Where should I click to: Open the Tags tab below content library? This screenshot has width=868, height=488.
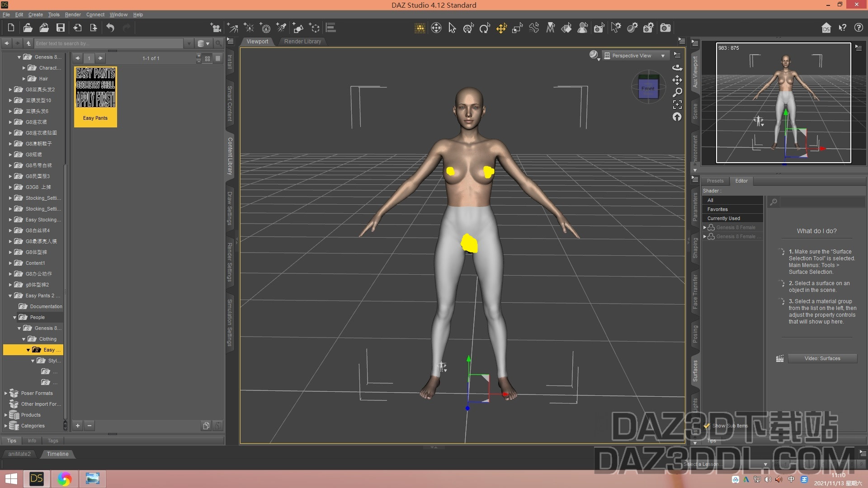pos(53,441)
